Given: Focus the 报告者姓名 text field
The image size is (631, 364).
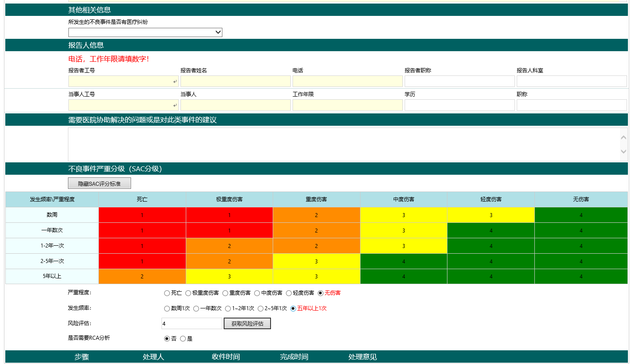Looking at the screenshot, I should (x=235, y=81).
